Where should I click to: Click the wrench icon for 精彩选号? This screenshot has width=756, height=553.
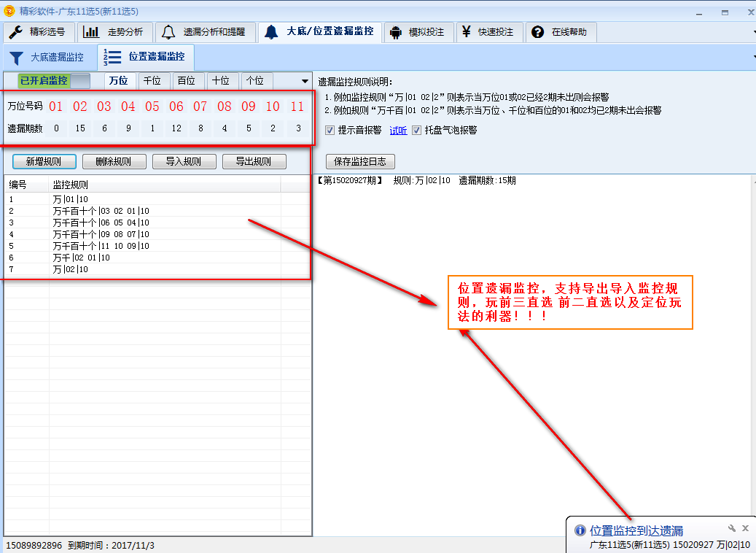pos(16,32)
